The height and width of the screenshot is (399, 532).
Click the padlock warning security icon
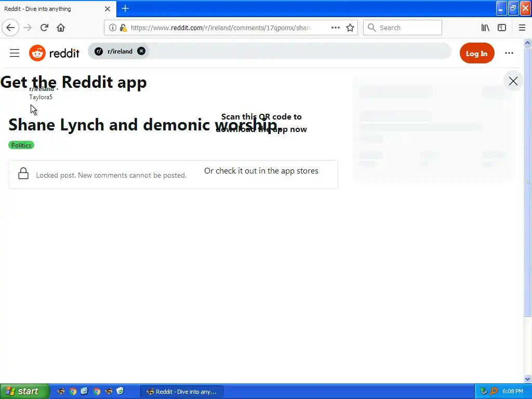123,28
